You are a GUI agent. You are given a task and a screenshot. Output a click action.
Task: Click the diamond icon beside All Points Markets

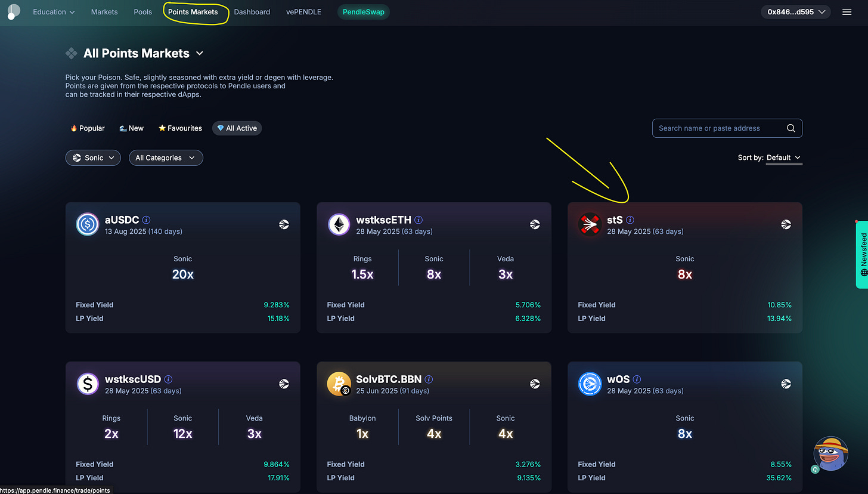[72, 54]
